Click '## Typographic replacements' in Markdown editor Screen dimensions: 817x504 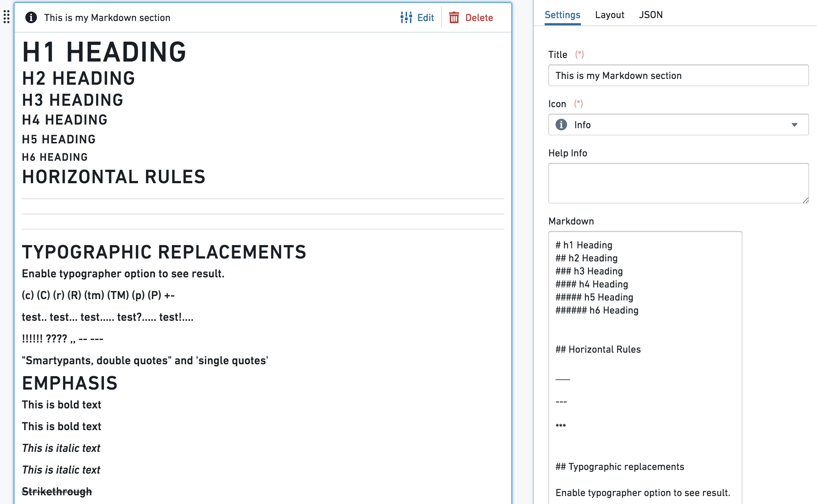click(x=620, y=467)
